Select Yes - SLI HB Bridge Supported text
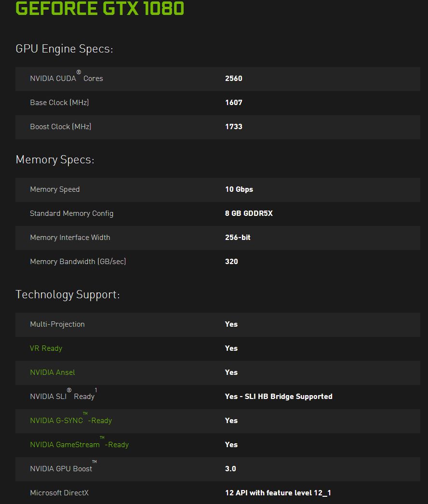428x504 pixels. click(x=279, y=397)
